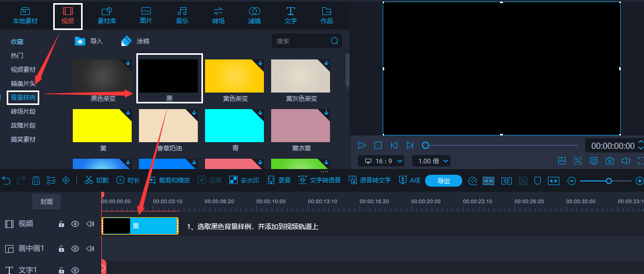Click the timeline zoom slider handle
The width and height of the screenshot is (644, 274).
609,180
